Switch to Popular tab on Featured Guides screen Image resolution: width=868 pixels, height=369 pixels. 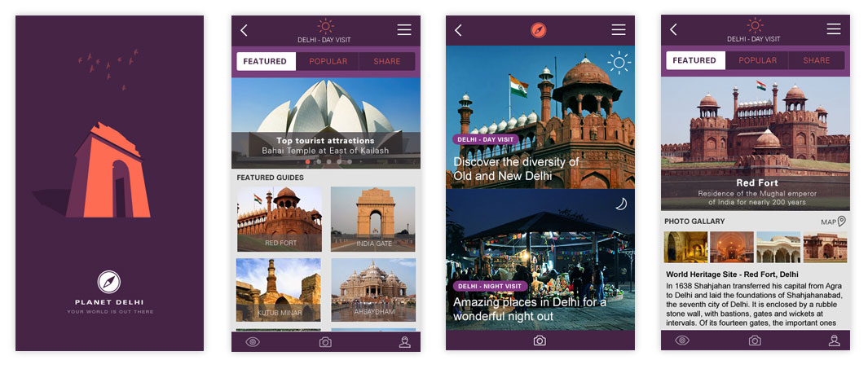(x=328, y=61)
